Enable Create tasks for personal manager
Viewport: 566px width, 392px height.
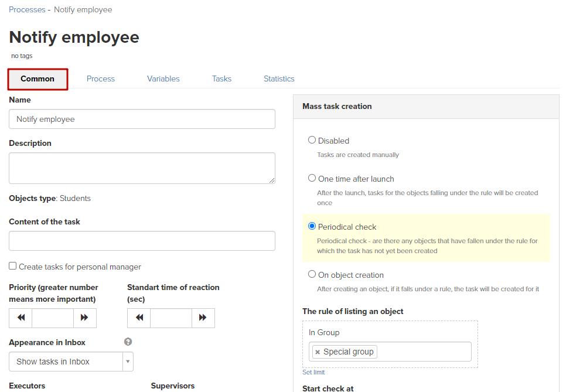(13, 266)
